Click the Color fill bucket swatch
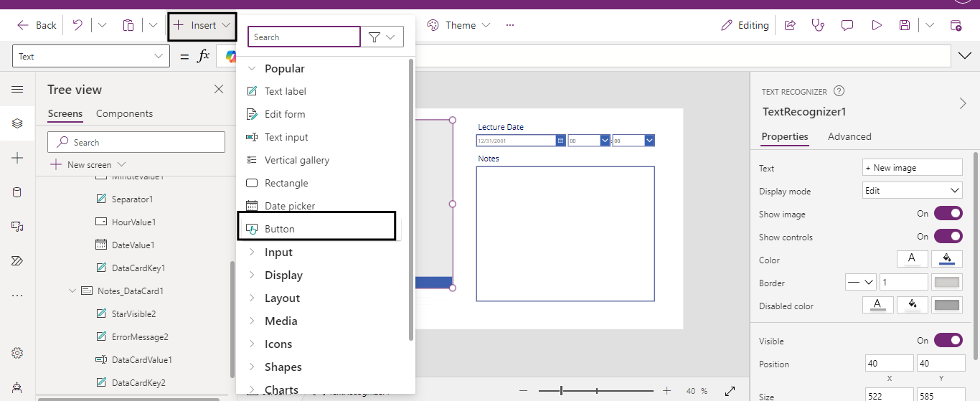The height and width of the screenshot is (401, 980). pyautogui.click(x=947, y=260)
